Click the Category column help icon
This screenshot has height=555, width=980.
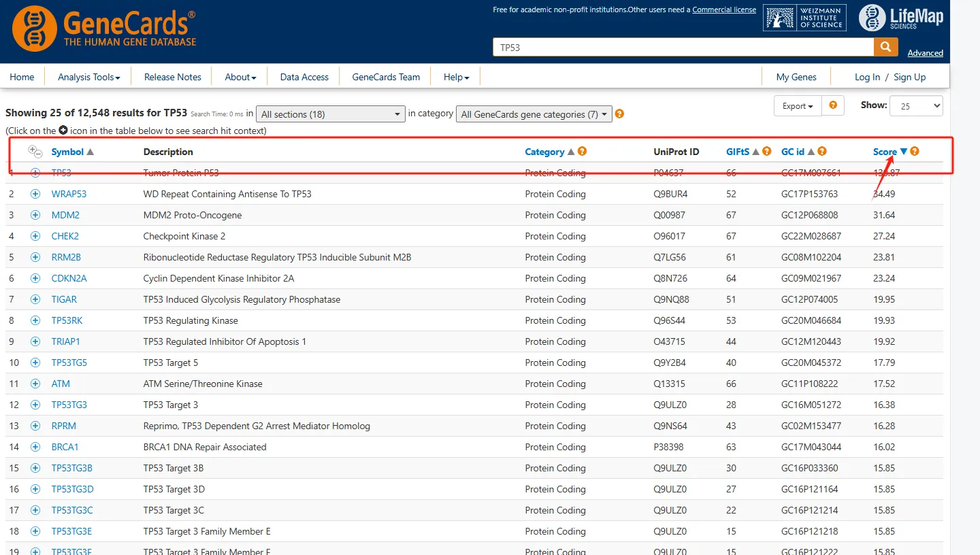(582, 151)
